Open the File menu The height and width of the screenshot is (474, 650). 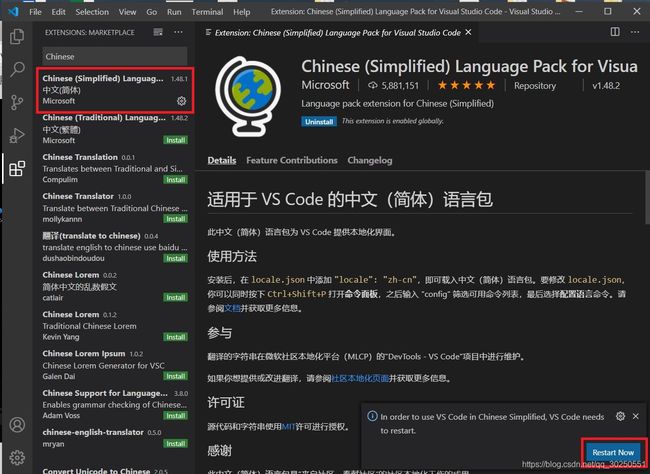point(35,12)
